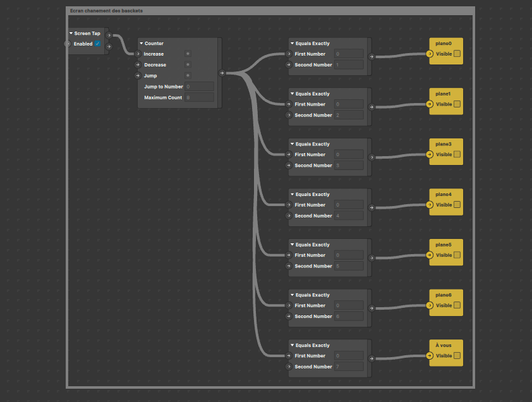This screenshot has height=402, width=532.
Task: Toggle À vous Visible checkbox
Action: (x=457, y=355)
